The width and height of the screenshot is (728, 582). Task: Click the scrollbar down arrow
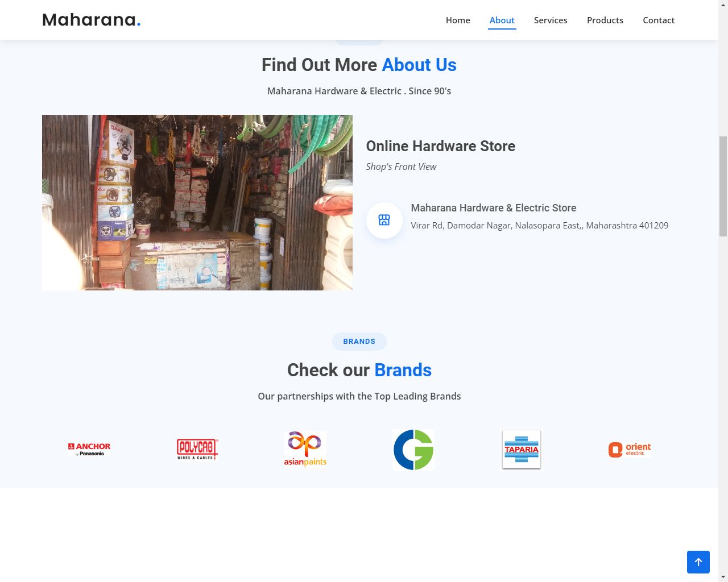(x=723, y=577)
